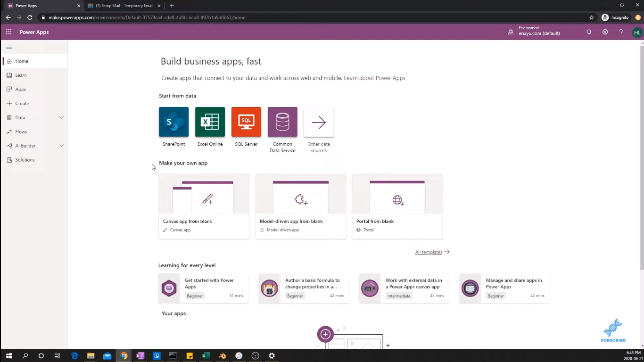
Task: Open new browser tab plus button
Action: pyautogui.click(x=172, y=6)
